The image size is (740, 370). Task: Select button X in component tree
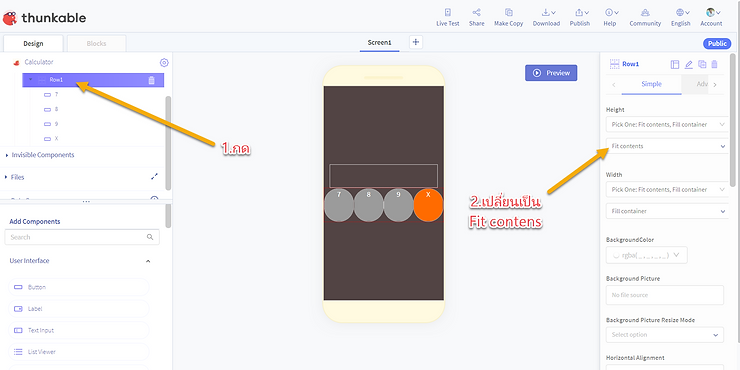pos(56,138)
